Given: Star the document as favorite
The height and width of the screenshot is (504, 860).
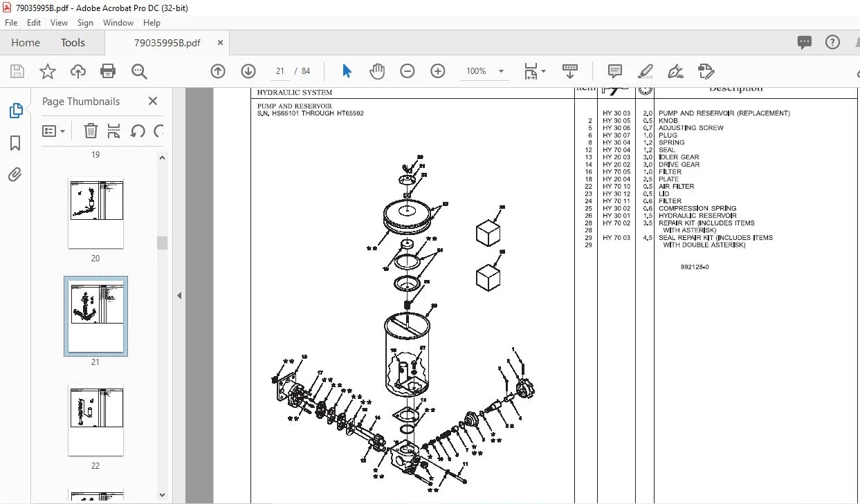Looking at the screenshot, I should click(48, 71).
